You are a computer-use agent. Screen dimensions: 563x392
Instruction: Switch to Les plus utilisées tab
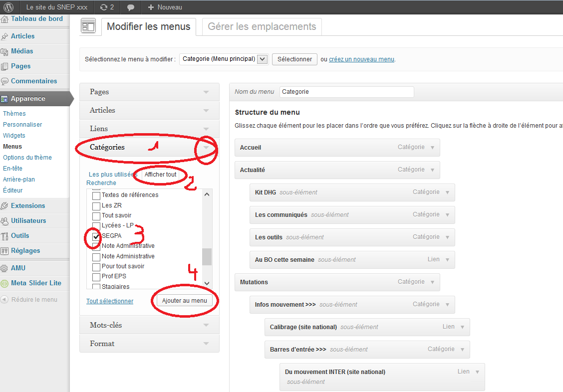[x=113, y=175]
